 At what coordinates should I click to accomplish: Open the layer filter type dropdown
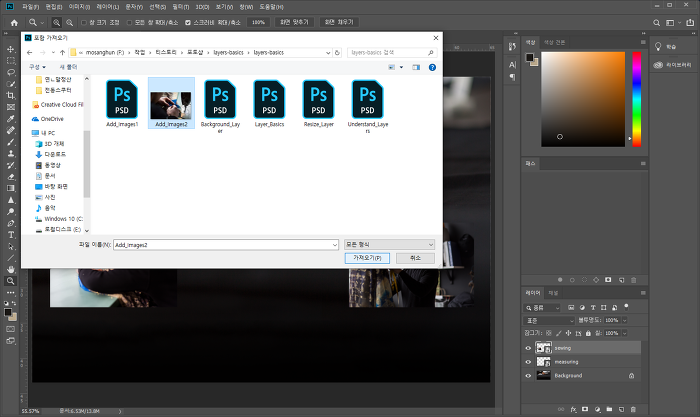click(x=542, y=308)
